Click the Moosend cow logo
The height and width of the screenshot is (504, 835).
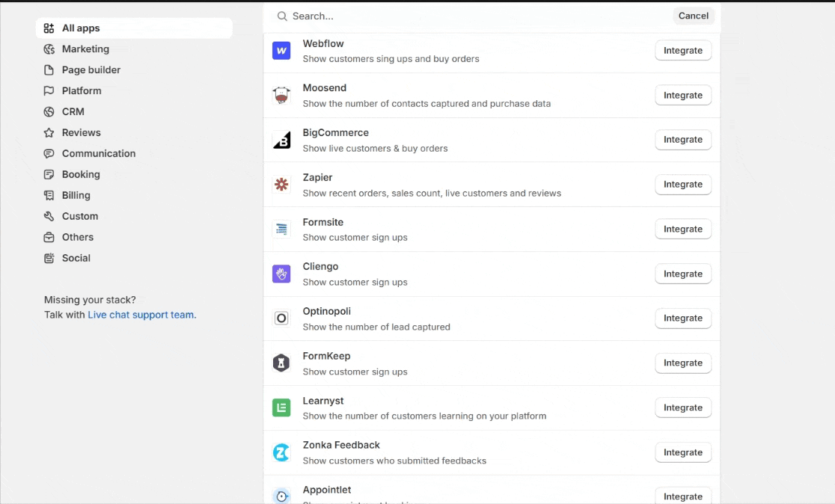281,95
